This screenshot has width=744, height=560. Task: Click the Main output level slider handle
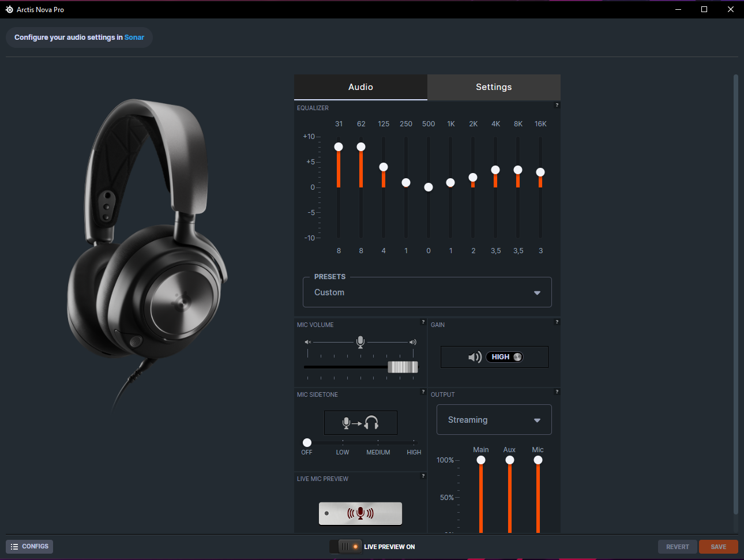pos(481,460)
